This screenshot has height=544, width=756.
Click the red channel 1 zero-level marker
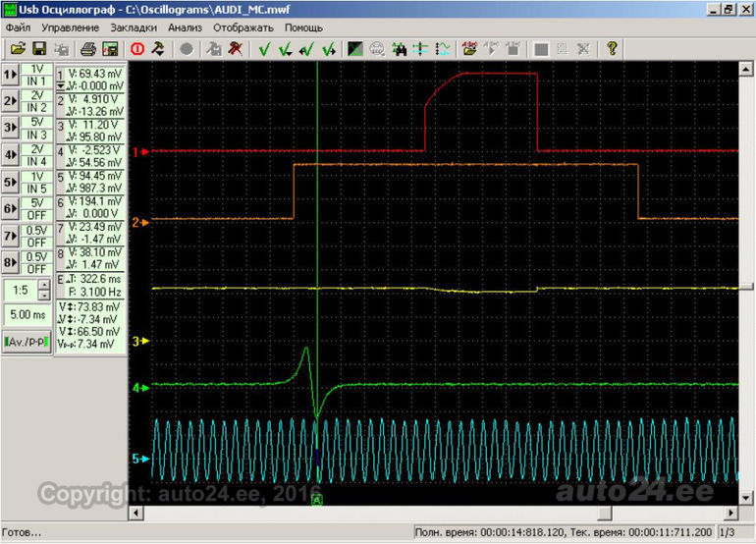[x=140, y=152]
